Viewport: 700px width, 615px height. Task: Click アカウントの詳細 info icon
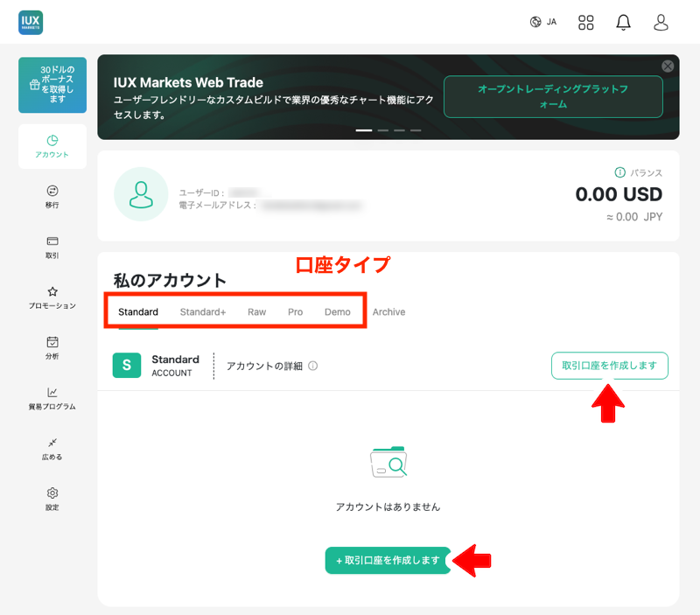click(313, 366)
